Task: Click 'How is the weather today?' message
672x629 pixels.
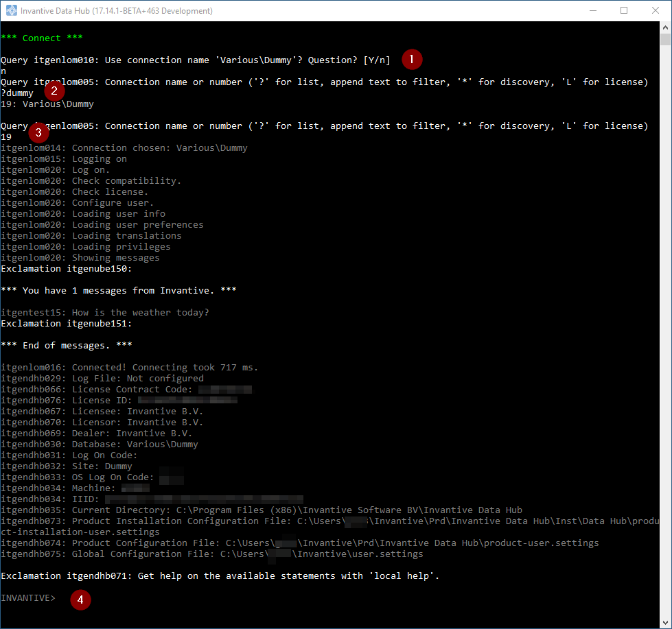Action: pyautogui.click(x=105, y=313)
